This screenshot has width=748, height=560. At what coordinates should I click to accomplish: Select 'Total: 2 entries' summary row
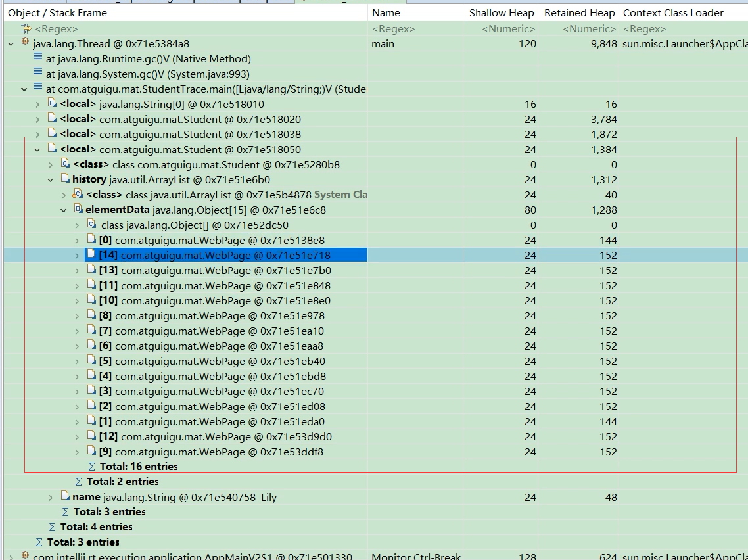point(376,482)
